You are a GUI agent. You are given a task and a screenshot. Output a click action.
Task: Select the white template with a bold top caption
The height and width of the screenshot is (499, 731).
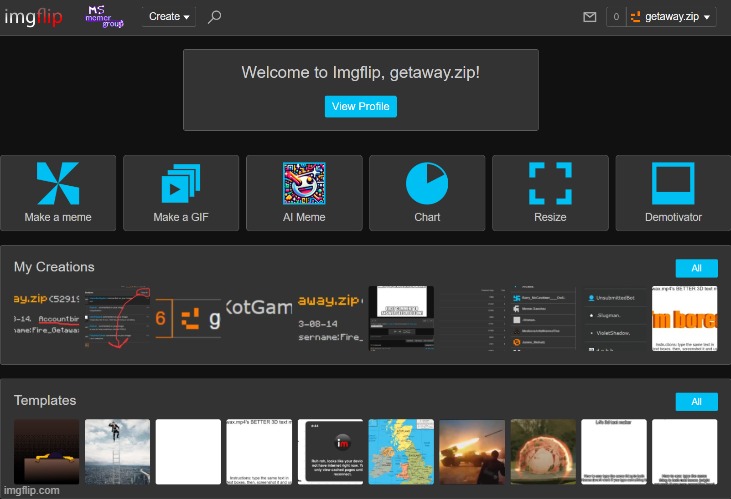614,451
